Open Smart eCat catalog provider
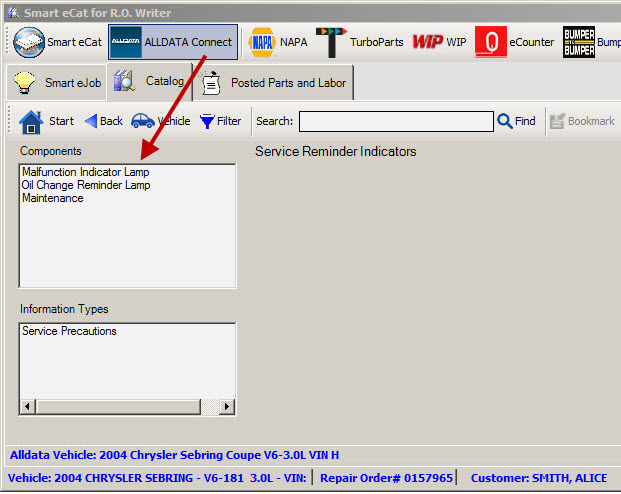Image resolution: width=621 pixels, height=494 pixels. point(58,42)
